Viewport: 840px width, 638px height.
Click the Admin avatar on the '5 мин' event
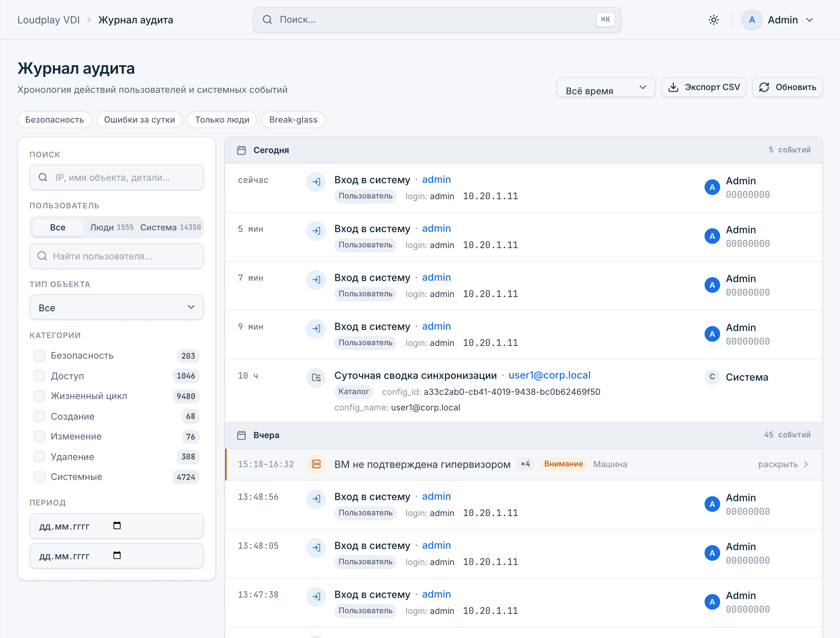point(712,236)
